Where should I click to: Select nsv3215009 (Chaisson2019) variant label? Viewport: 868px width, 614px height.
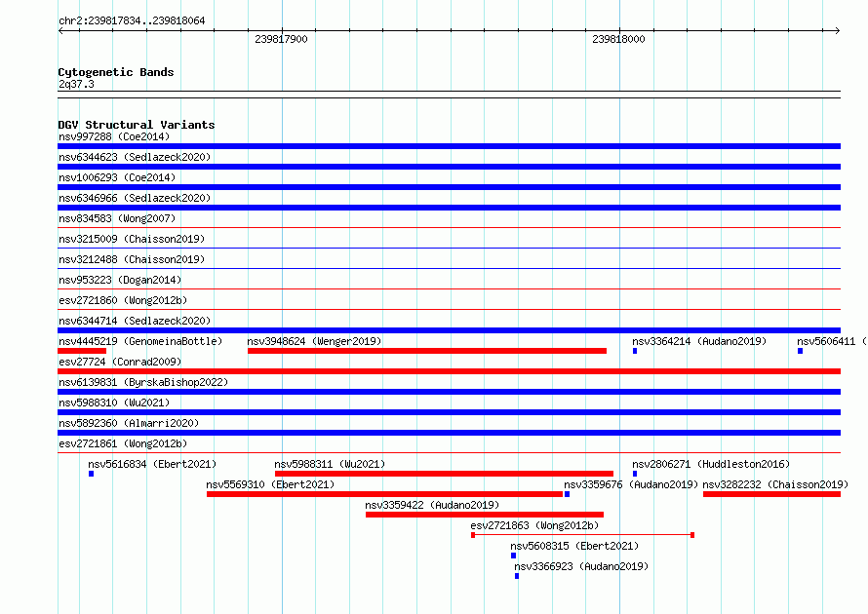click(x=132, y=239)
